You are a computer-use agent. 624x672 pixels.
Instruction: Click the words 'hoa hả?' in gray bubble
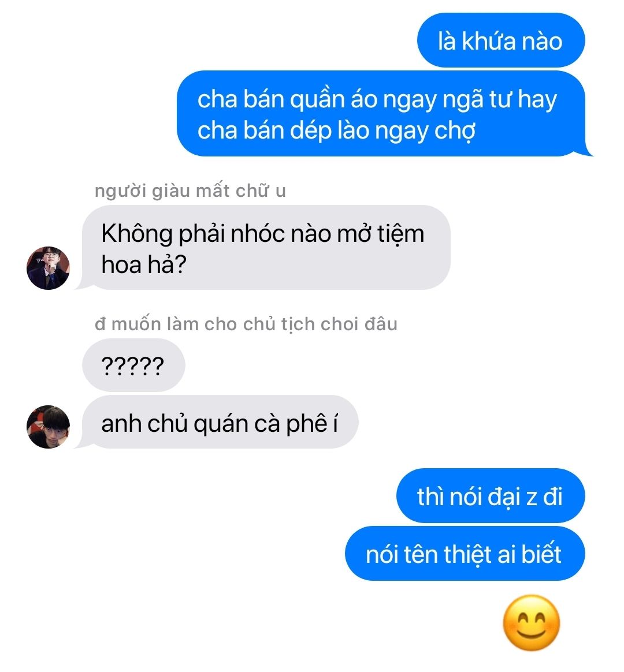pos(144,264)
